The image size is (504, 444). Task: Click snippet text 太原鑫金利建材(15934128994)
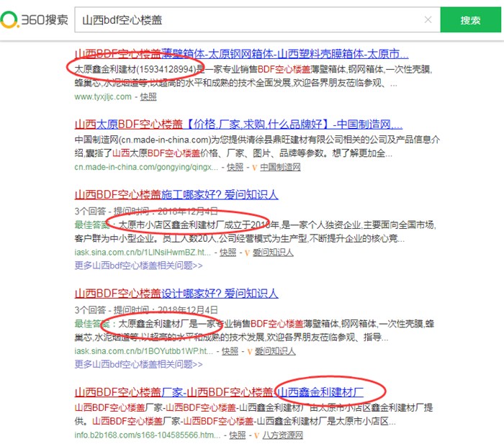pyautogui.click(x=135, y=69)
